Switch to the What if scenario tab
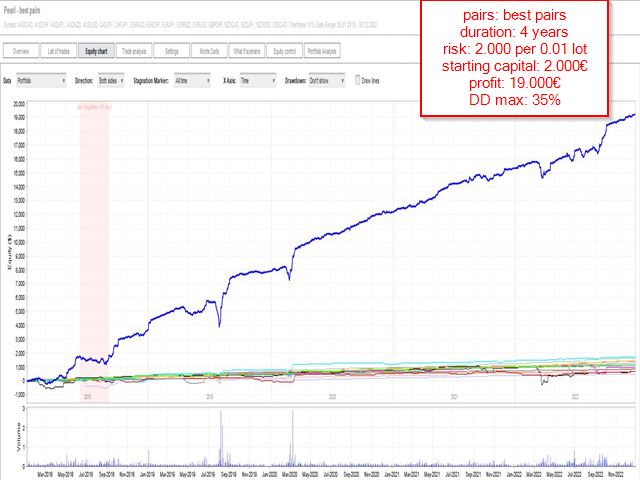Image resolution: width=640 pixels, height=480 pixels. click(247, 51)
